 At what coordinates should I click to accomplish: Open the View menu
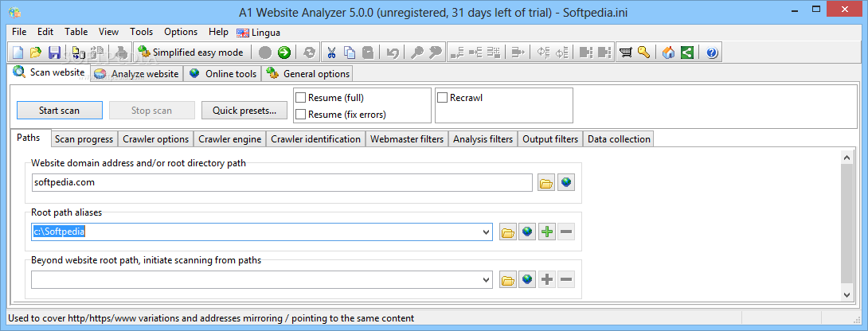tap(108, 32)
